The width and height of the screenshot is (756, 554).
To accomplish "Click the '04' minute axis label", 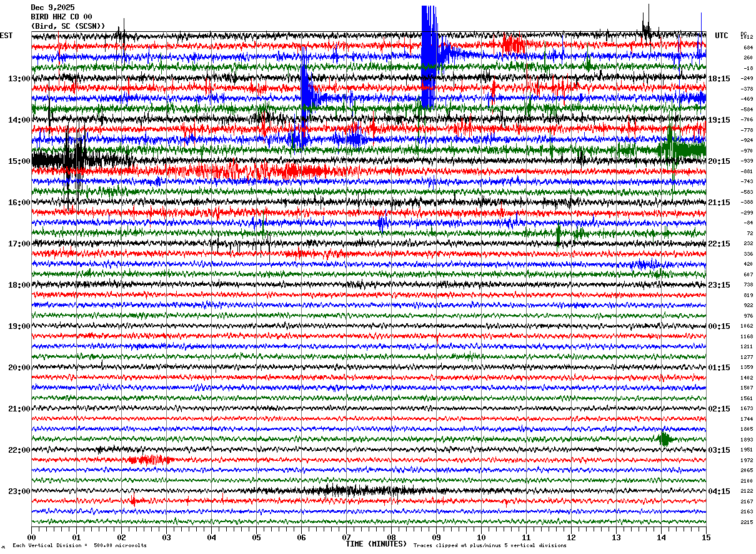I will (x=211, y=537).
